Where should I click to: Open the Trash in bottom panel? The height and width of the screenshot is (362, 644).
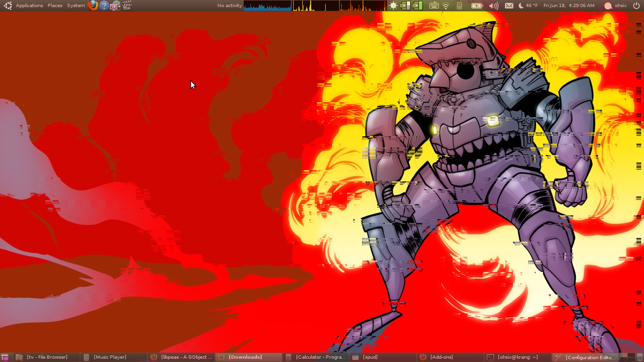(x=639, y=357)
